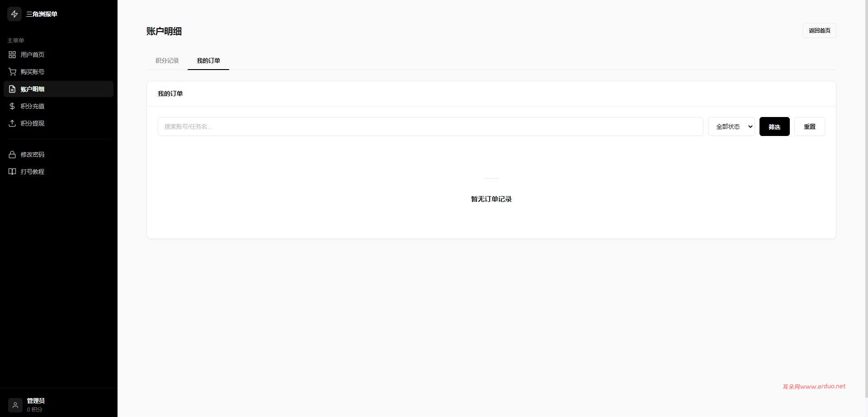Open 积分充值 page
Screen dimensions: 868x417
click(x=58, y=106)
